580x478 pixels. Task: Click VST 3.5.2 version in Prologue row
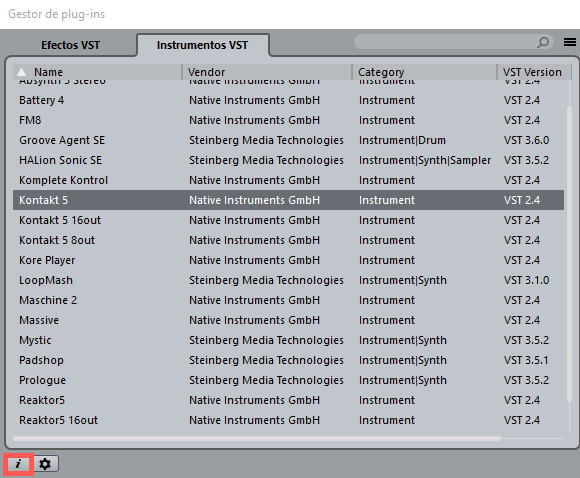pyautogui.click(x=526, y=380)
